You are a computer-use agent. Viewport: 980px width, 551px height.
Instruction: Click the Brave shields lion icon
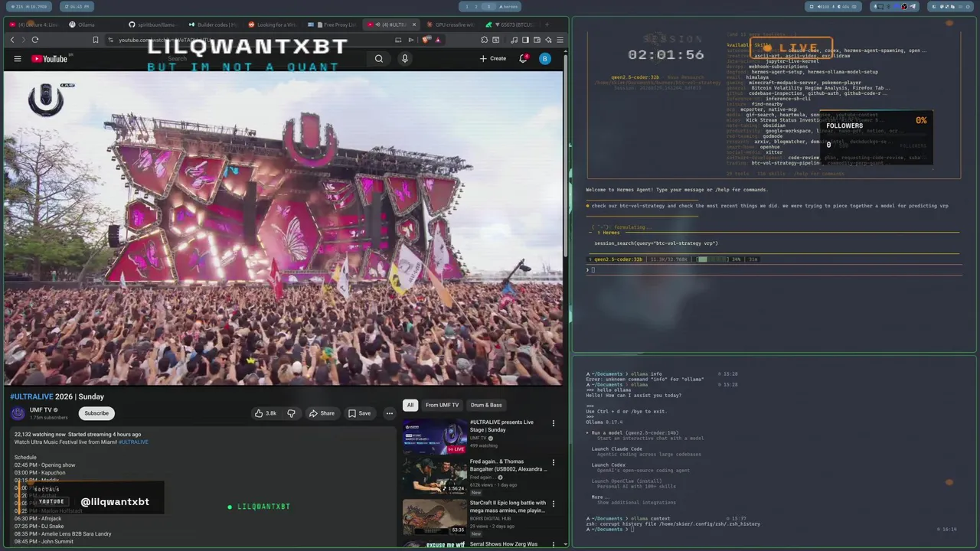tap(425, 40)
